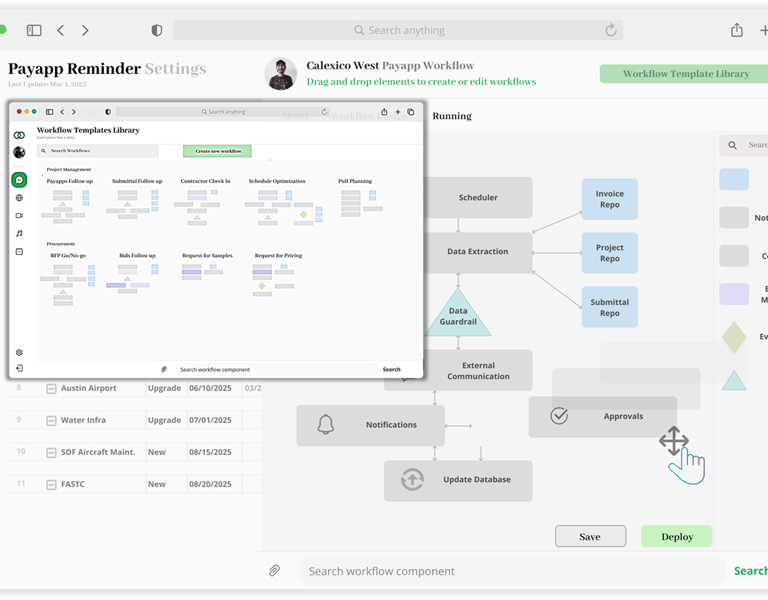This screenshot has width=768, height=600.
Task: Save the workflow with the Save button
Action: pos(590,536)
